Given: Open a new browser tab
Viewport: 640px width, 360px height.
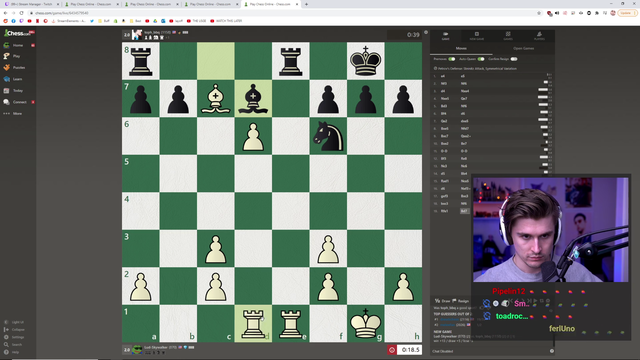Looking at the screenshot, I should (x=306, y=4).
